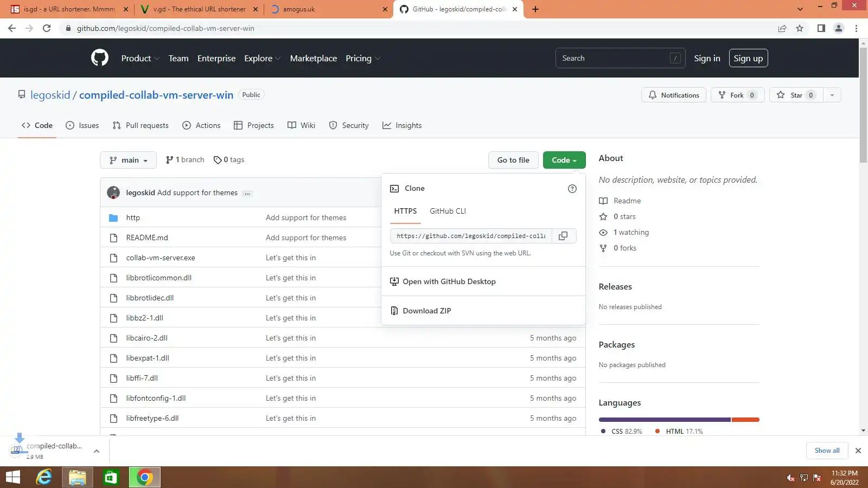The width and height of the screenshot is (868, 488).
Task: Open the Clone help question mark icon
Action: [572, 189]
